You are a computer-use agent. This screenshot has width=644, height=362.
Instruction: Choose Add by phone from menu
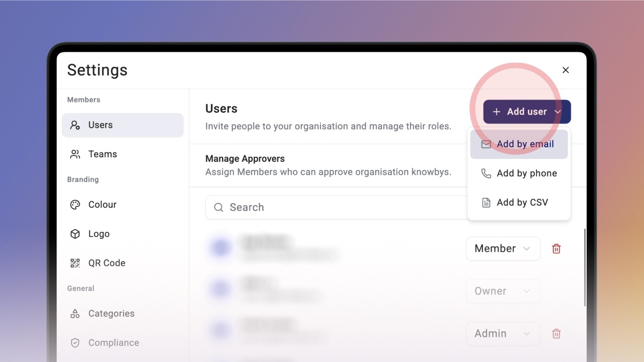519,173
